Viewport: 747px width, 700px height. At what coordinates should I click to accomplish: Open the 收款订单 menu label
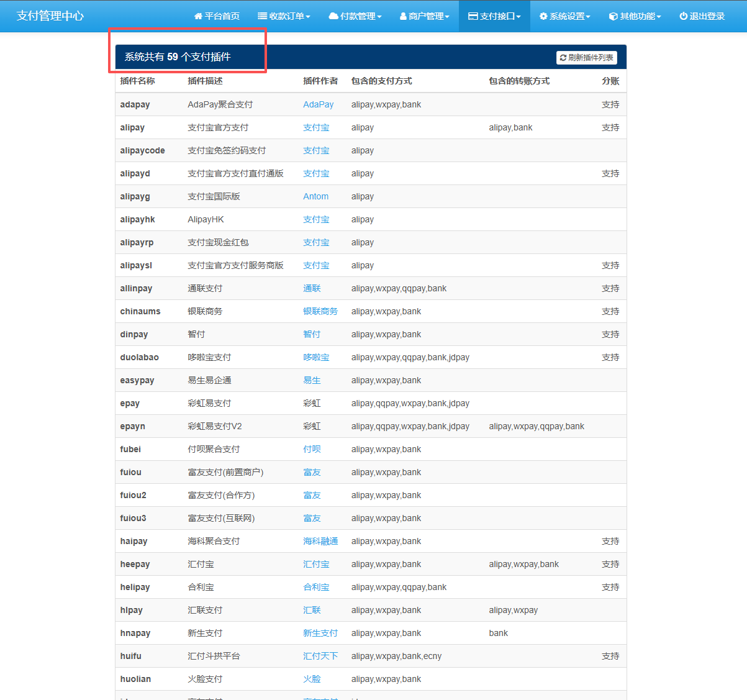pyautogui.click(x=286, y=16)
